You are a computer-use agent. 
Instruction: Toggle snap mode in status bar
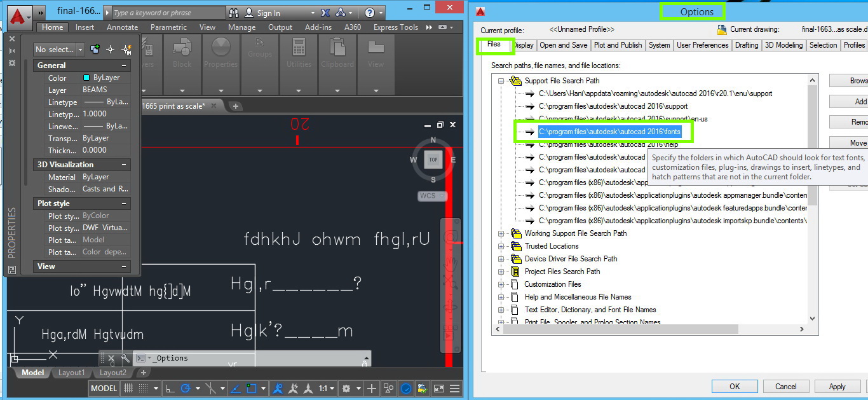click(x=143, y=389)
